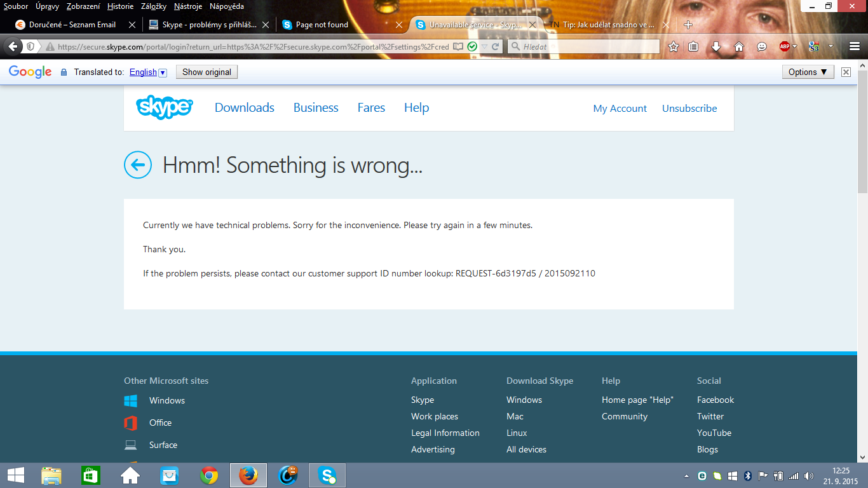Open the Firefox hamburger menu

pos(855,46)
